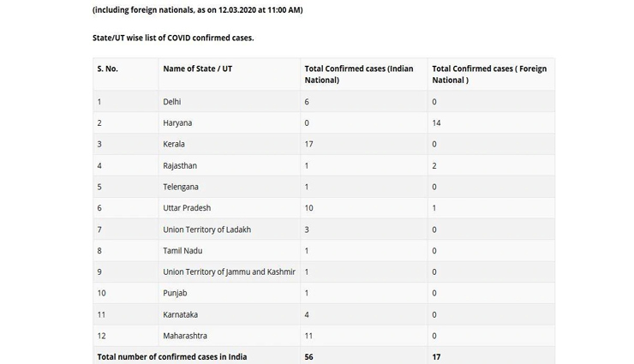Viewport: 634px width, 364px height.
Task: Click Uttar Pradesh in the table
Action: (187, 208)
